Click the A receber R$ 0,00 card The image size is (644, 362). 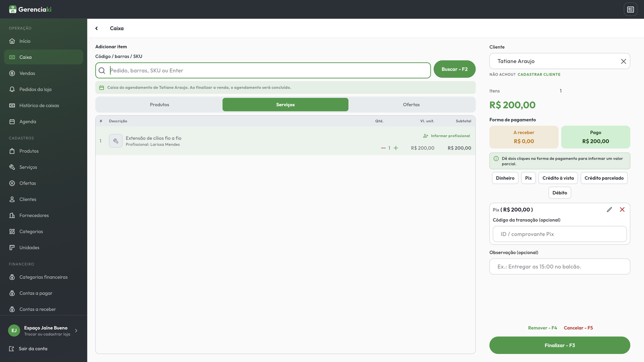point(524,137)
